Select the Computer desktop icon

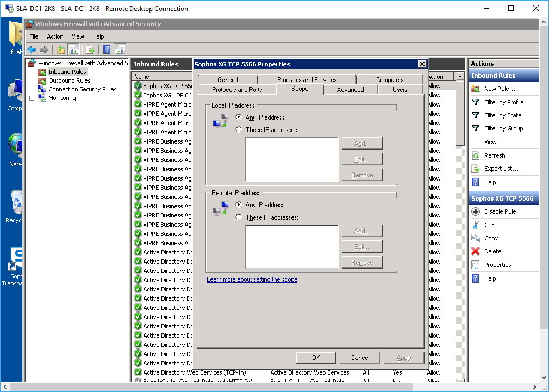click(x=15, y=95)
